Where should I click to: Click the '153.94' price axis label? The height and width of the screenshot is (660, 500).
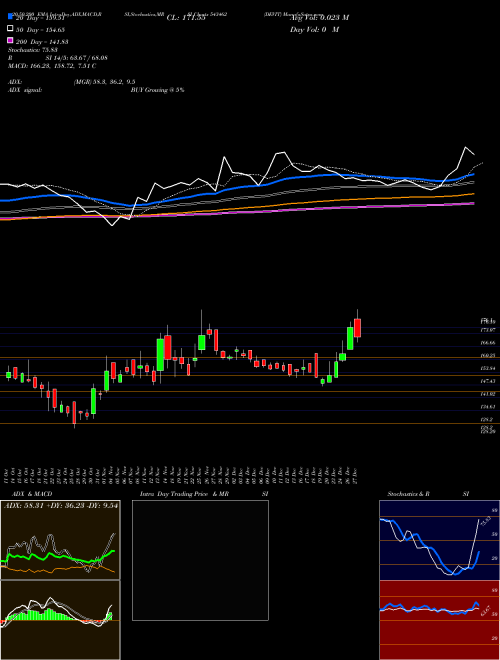click(x=488, y=368)
